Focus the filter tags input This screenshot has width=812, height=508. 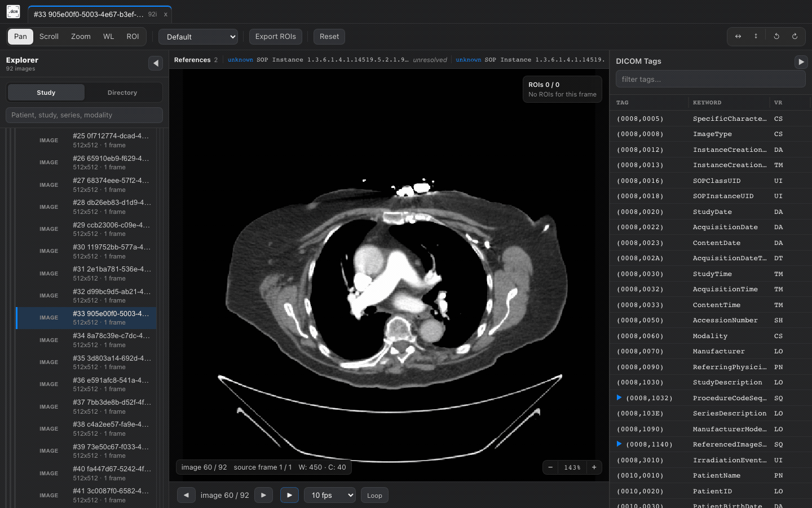[710, 79]
